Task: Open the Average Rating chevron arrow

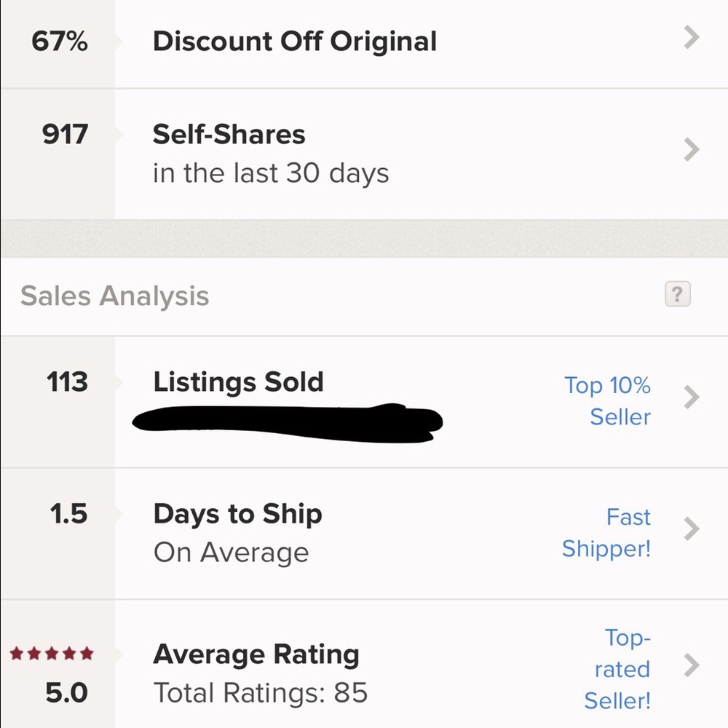Action: 692,665
